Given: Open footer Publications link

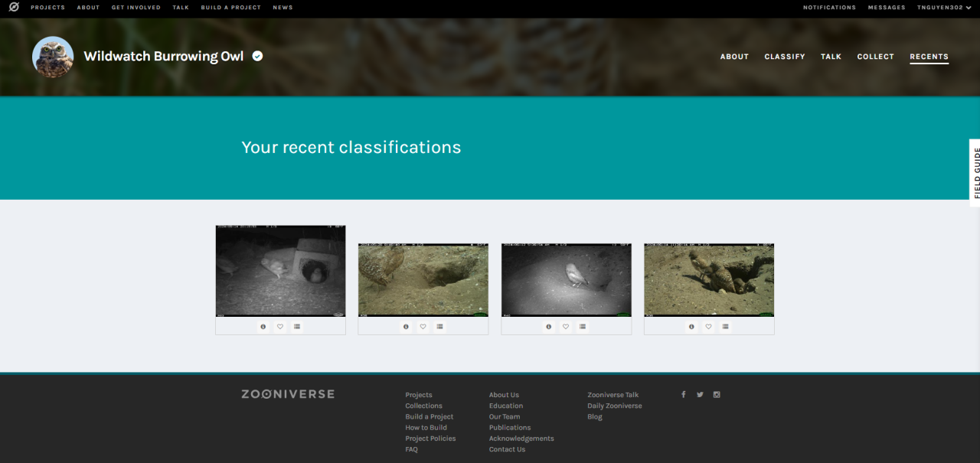Looking at the screenshot, I should 510,428.
